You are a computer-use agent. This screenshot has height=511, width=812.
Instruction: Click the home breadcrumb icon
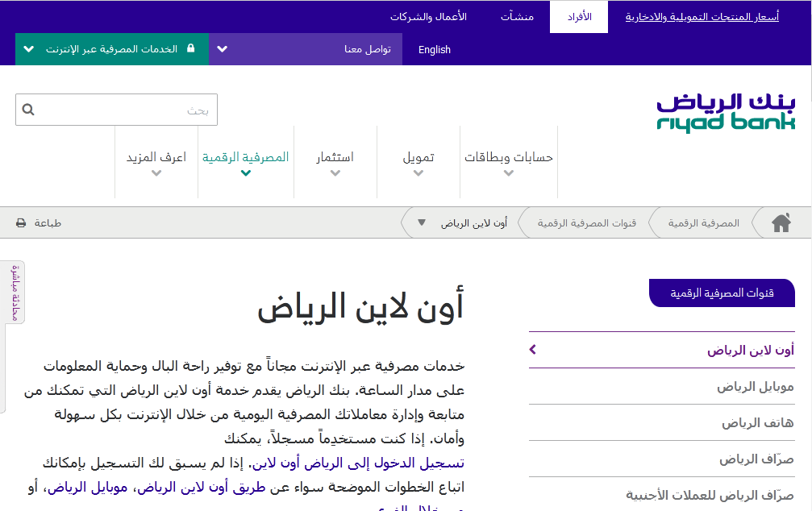pos(781,222)
